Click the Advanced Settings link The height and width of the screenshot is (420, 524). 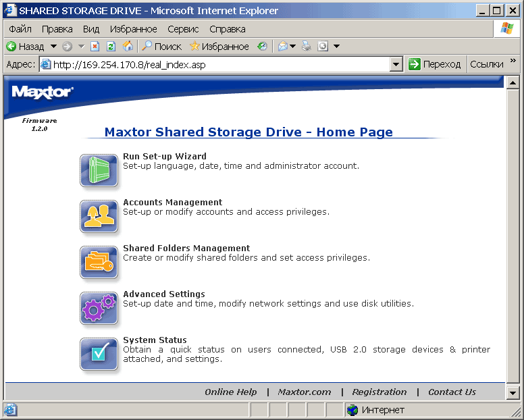pos(164,294)
